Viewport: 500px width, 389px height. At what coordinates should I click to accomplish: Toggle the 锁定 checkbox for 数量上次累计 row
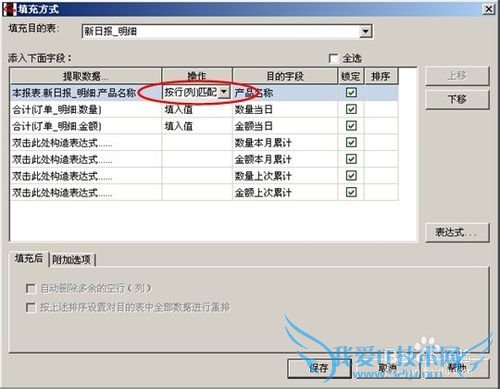tap(351, 176)
